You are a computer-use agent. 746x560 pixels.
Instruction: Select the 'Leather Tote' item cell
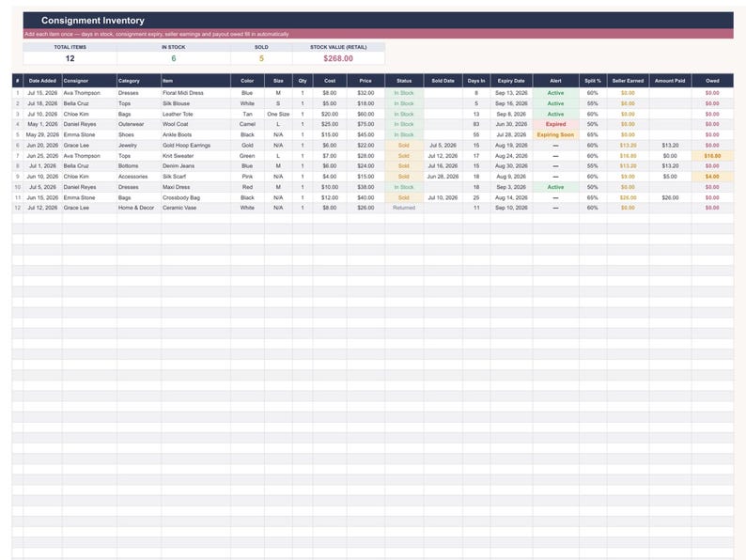[195, 115]
